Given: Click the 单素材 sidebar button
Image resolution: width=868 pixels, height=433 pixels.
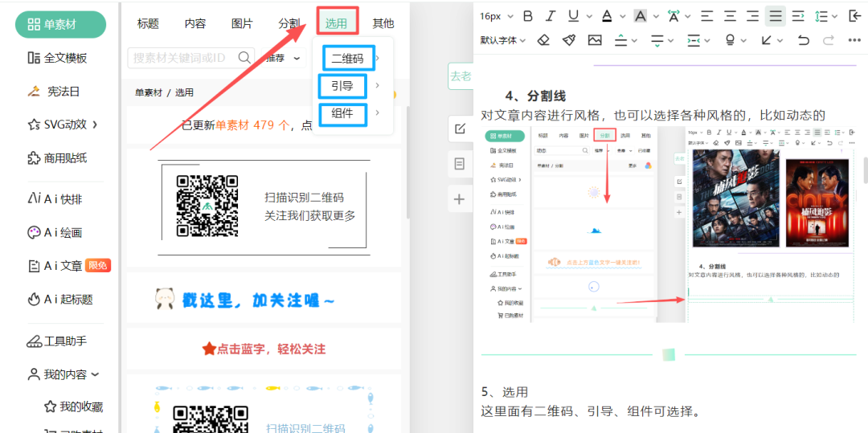Looking at the screenshot, I should [x=60, y=25].
